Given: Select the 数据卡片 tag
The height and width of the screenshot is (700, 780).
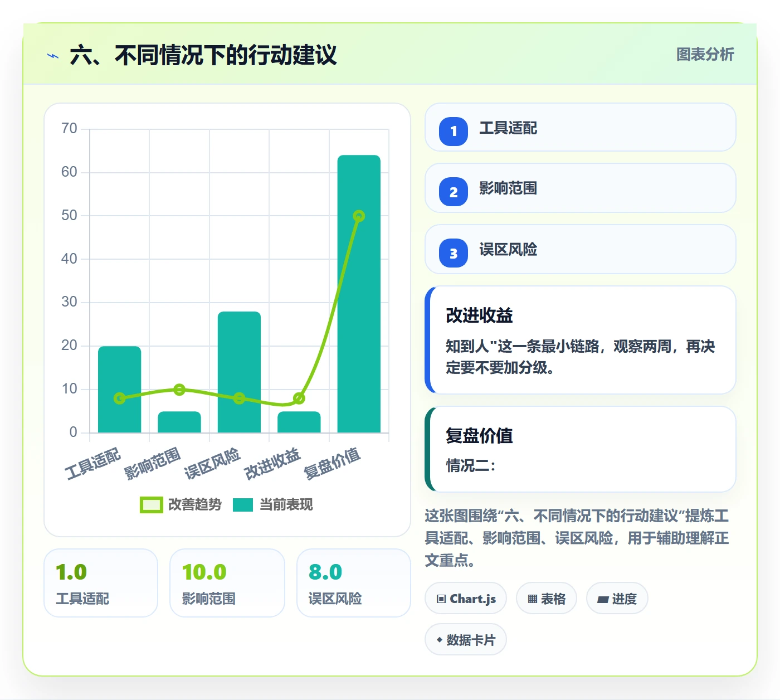Looking at the screenshot, I should coord(466,640).
